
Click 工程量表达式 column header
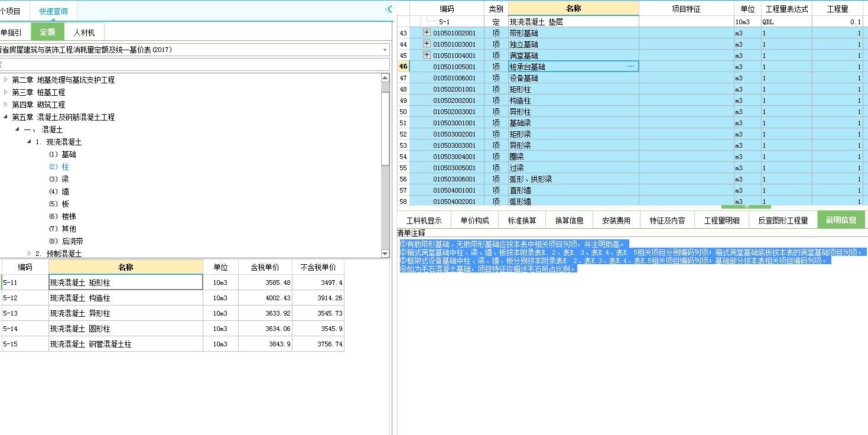786,9
